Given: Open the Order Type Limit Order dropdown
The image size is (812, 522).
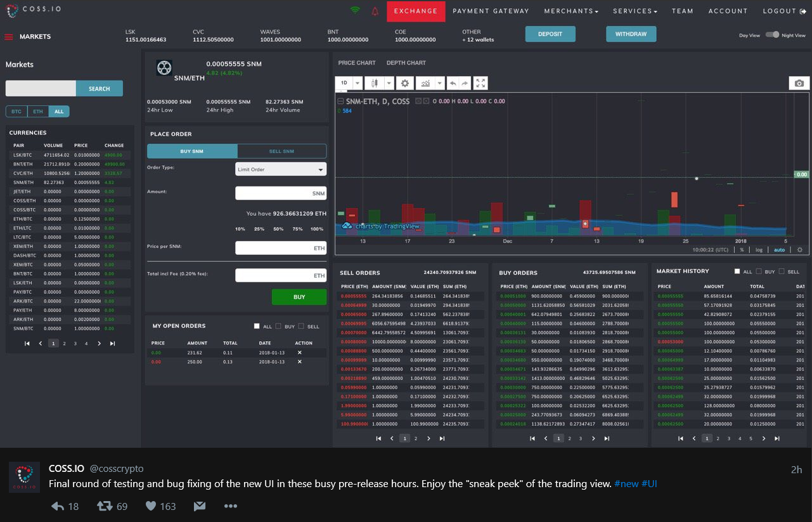Looking at the screenshot, I should click(x=281, y=169).
